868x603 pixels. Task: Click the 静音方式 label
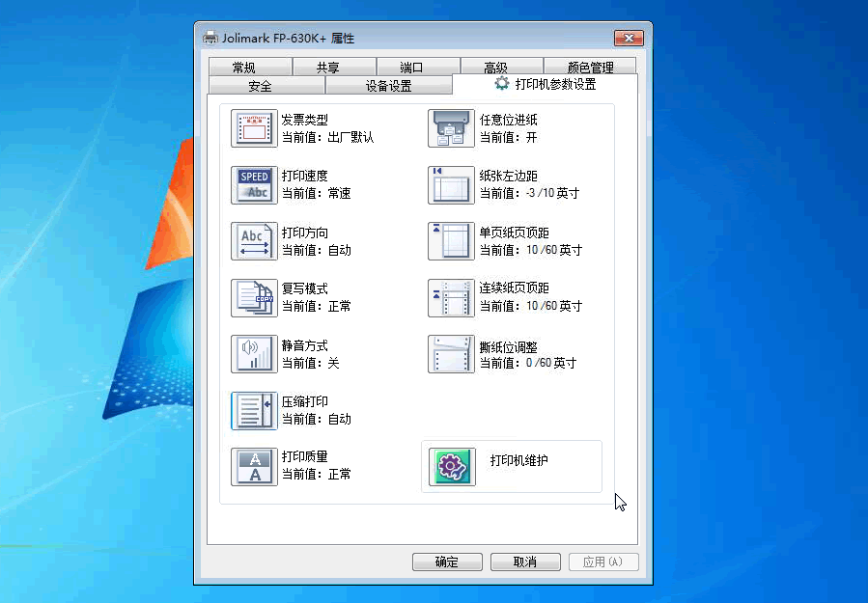point(304,345)
